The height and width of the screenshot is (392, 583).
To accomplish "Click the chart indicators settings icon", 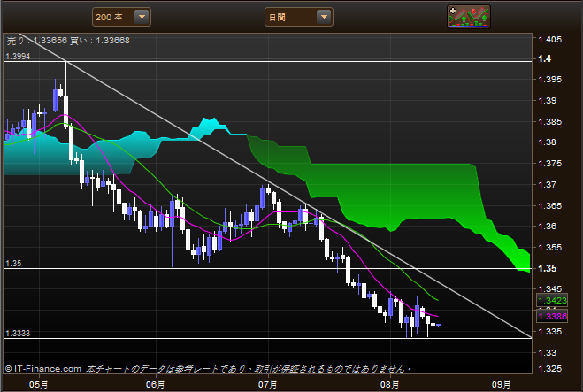I will click(469, 17).
